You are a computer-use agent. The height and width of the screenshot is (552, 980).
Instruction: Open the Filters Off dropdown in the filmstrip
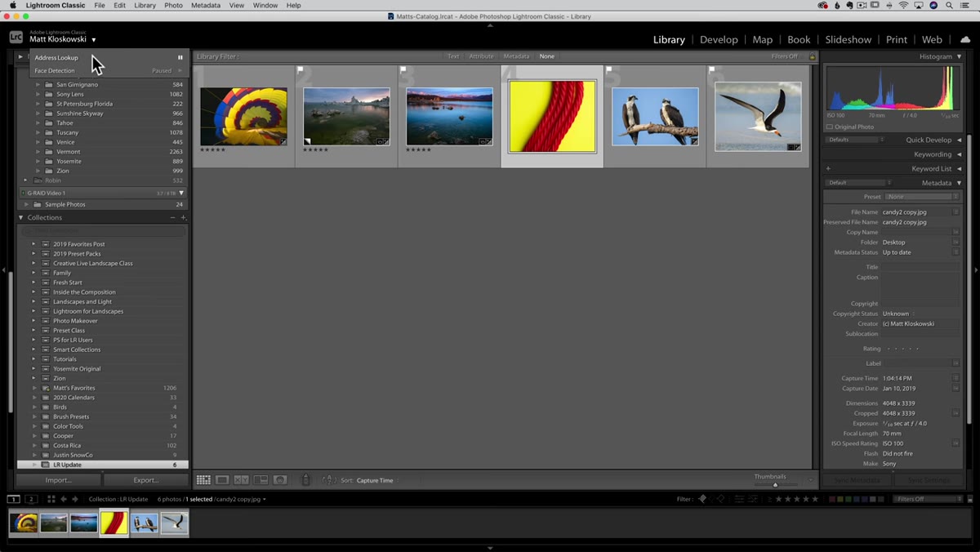coord(928,499)
